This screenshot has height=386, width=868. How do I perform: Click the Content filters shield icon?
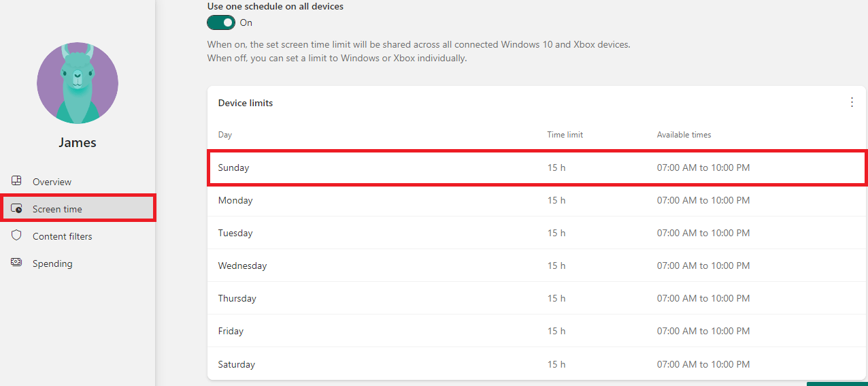[17, 236]
